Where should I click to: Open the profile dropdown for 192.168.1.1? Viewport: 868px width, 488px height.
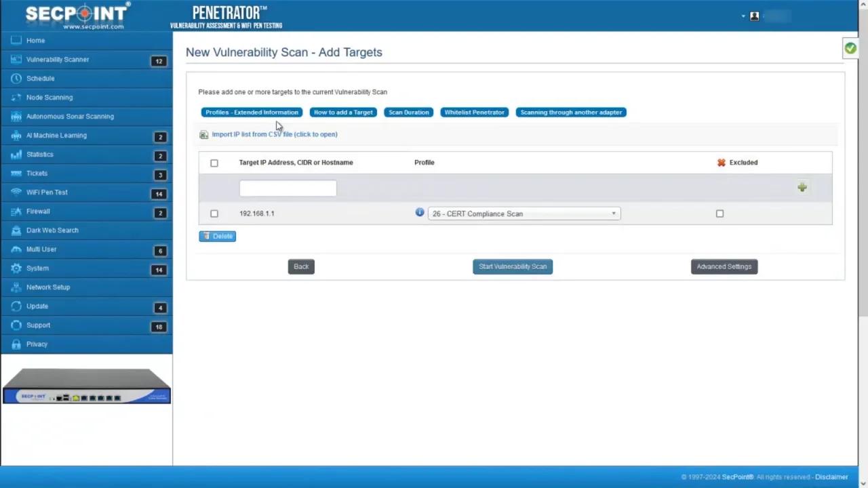pos(522,213)
